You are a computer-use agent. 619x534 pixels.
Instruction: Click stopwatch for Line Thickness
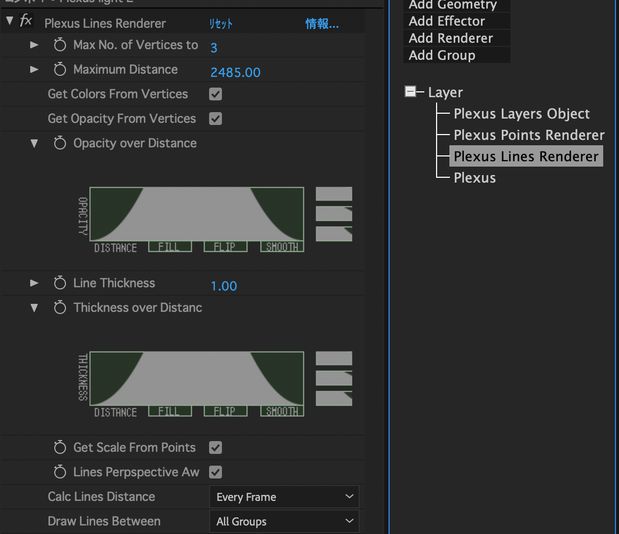pos(60,283)
